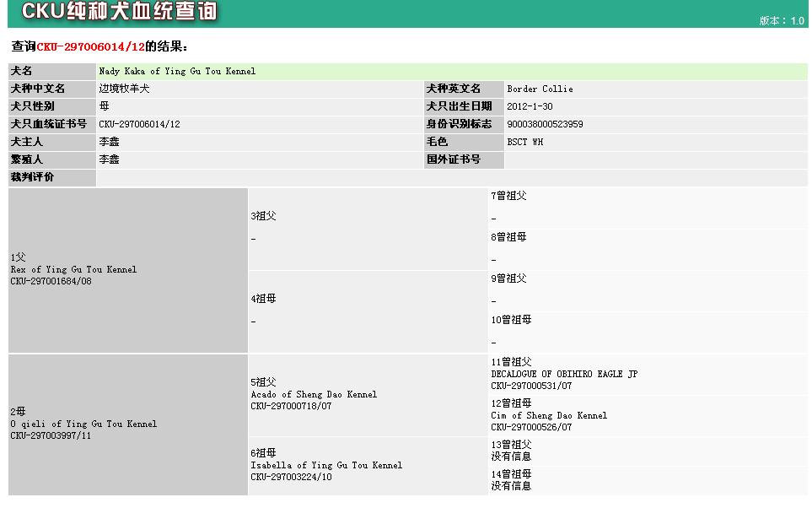Click the 犬种中文名 label
This screenshot has height=508, width=812.
pyautogui.click(x=38, y=89)
